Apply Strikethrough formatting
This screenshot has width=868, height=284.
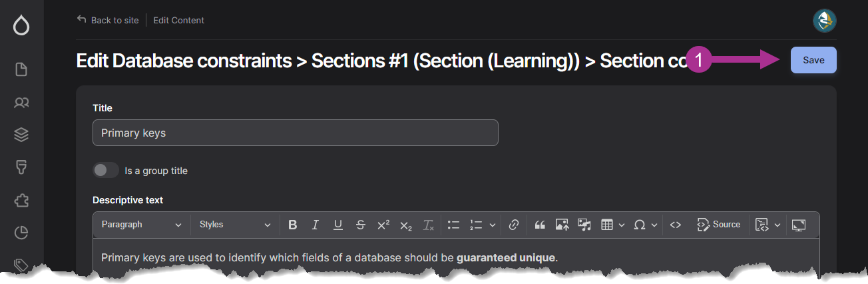(x=361, y=225)
